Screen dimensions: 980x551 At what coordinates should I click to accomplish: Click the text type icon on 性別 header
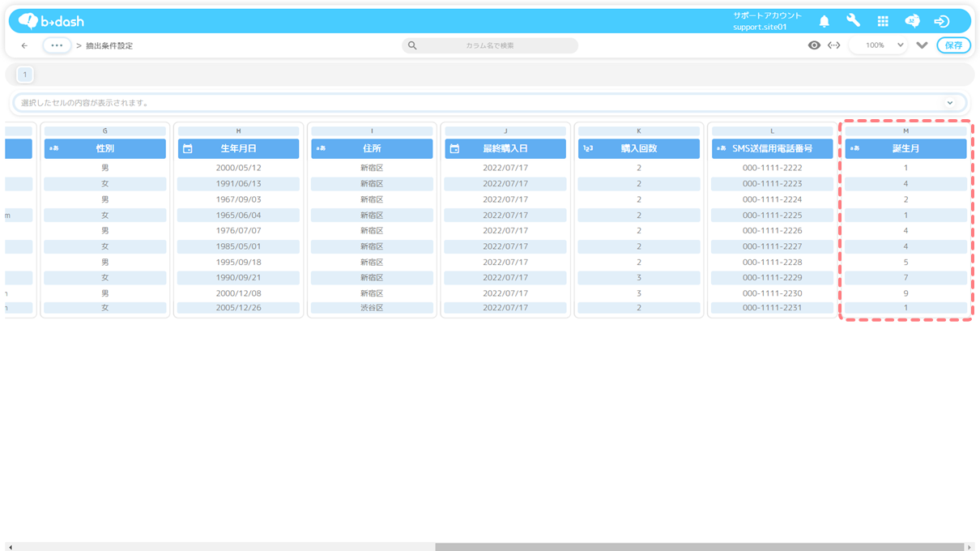pos(53,148)
